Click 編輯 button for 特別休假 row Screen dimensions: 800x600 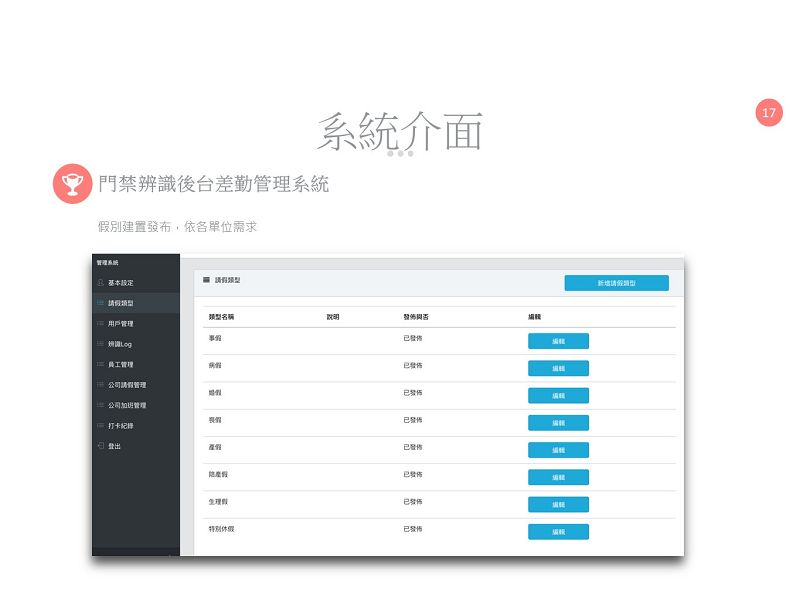(558, 532)
